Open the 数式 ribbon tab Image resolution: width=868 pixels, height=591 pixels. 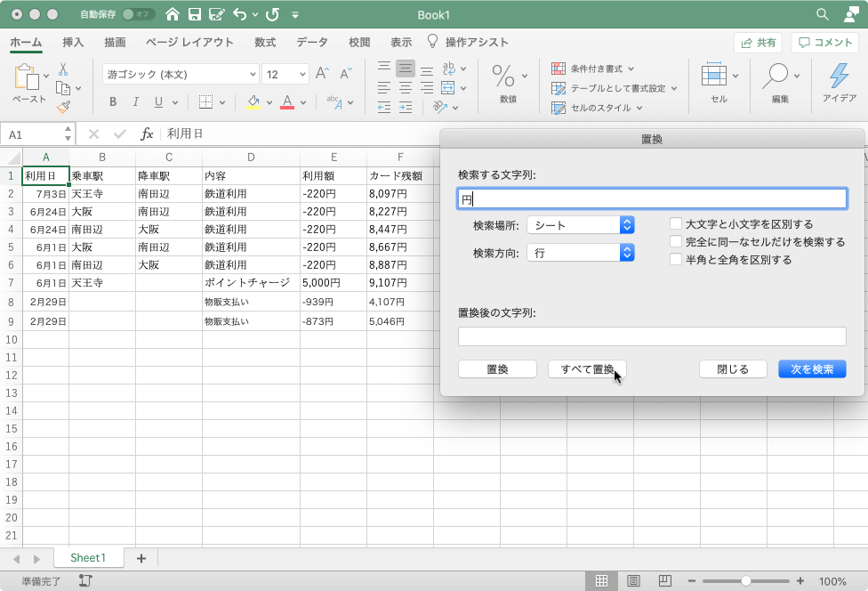[x=265, y=42]
